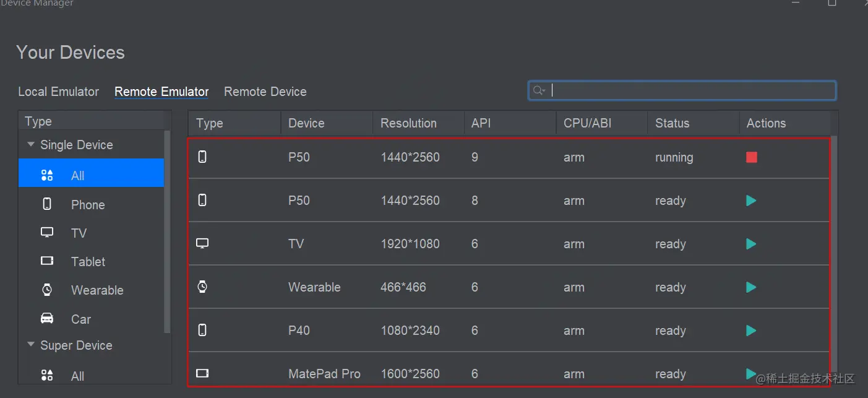868x398 pixels.
Task: Filter devices by Tablet
Action: [x=92, y=261]
